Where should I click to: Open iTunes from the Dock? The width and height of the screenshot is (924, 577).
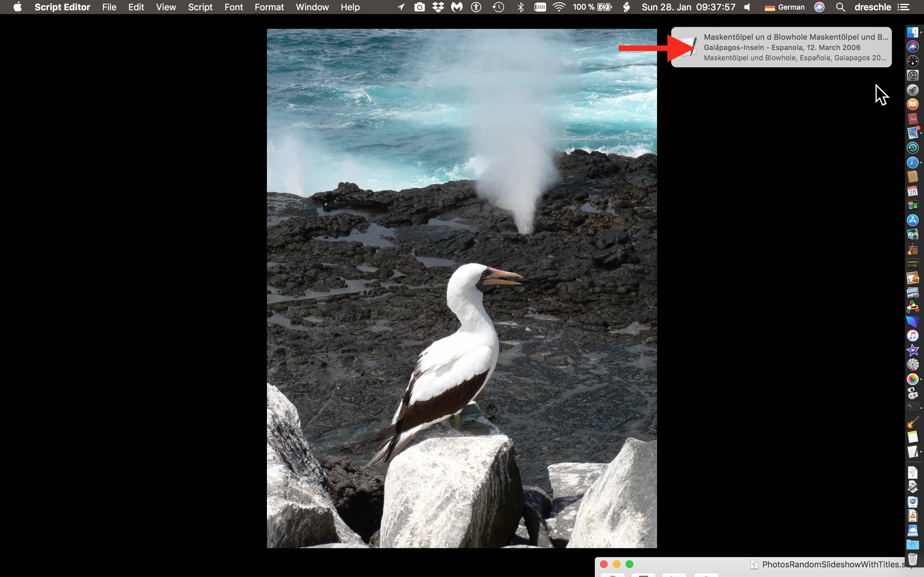click(x=912, y=335)
